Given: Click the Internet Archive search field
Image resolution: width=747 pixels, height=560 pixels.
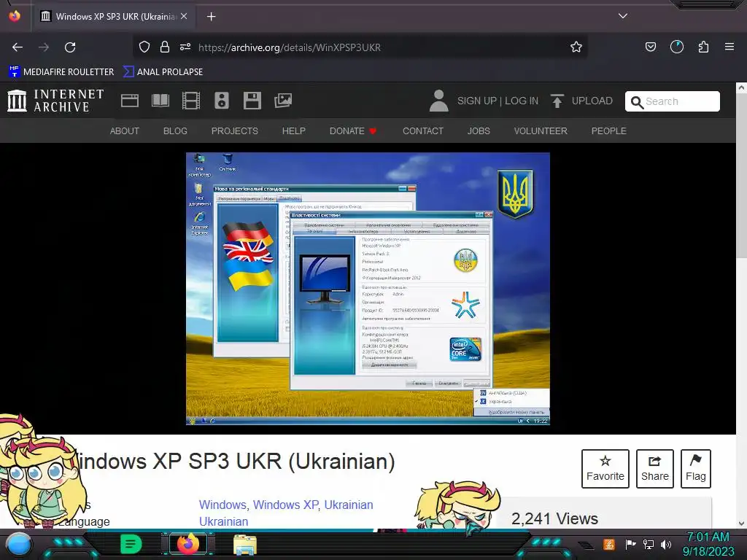Looking at the screenshot, I should [672, 101].
